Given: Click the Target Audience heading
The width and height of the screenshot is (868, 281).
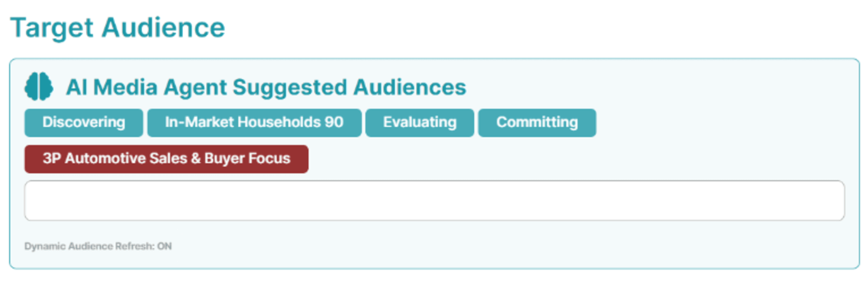Looking at the screenshot, I should [118, 28].
